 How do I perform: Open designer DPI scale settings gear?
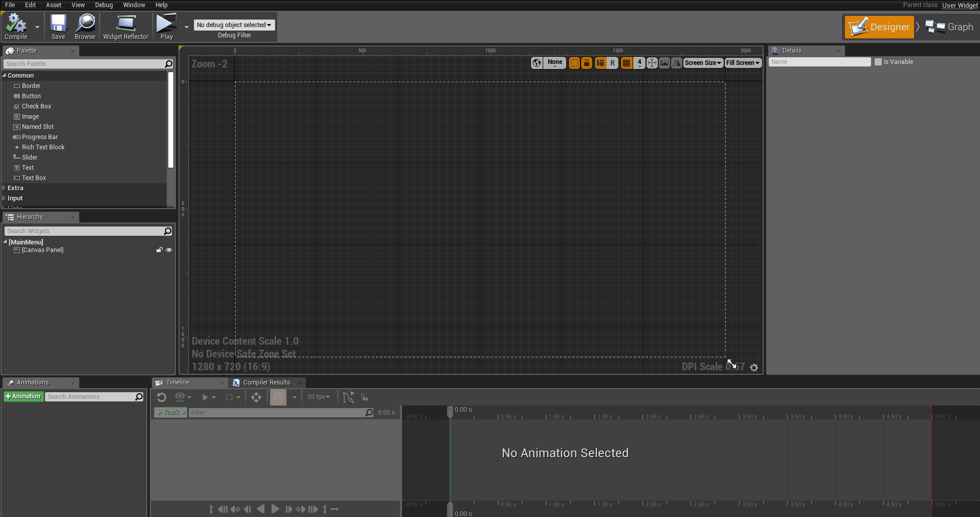pos(754,367)
